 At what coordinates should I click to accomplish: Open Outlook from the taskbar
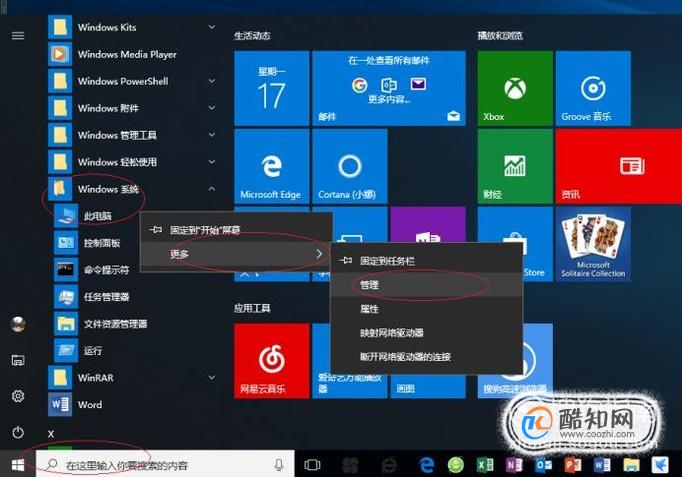coord(543,465)
